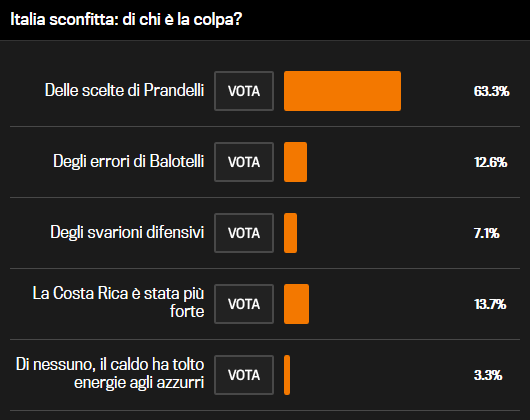
Task: Click the orange Costa Rica result bar
Action: point(296,304)
